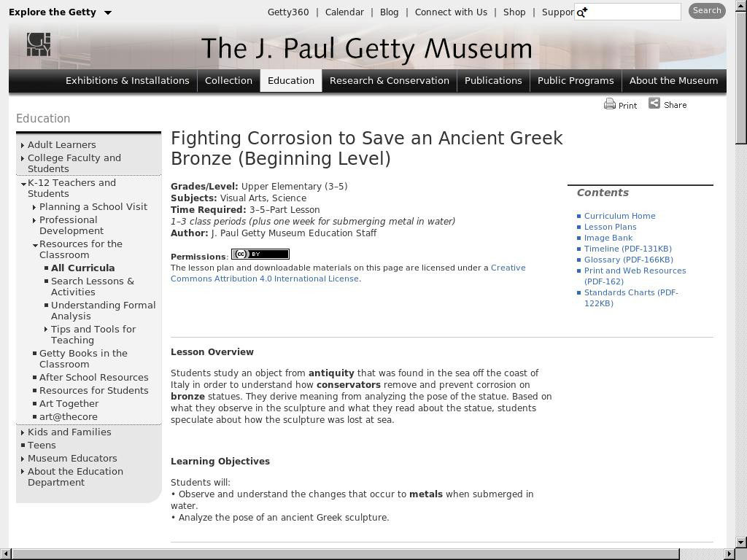Screen dimensions: 747x560
Task: Collapse K-12 Teachers and Students section
Action: (x=23, y=183)
